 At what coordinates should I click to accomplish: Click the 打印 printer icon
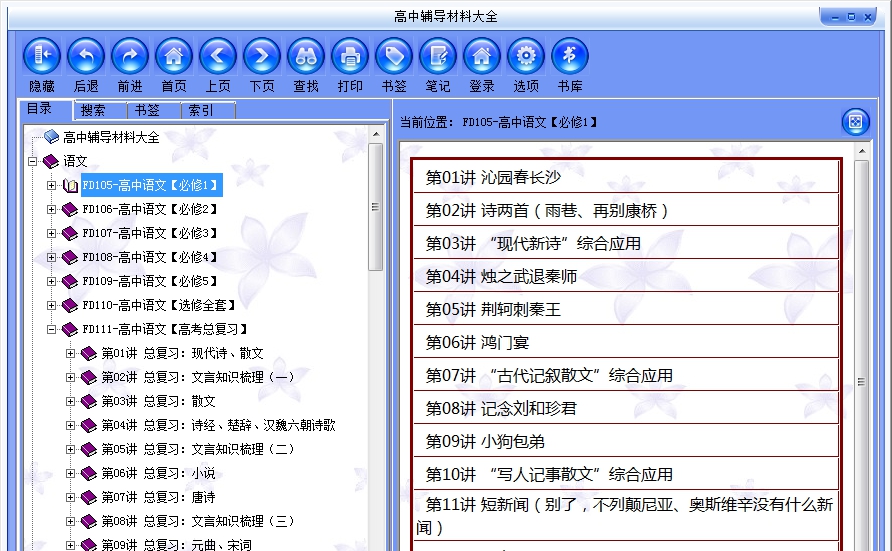[x=350, y=56]
